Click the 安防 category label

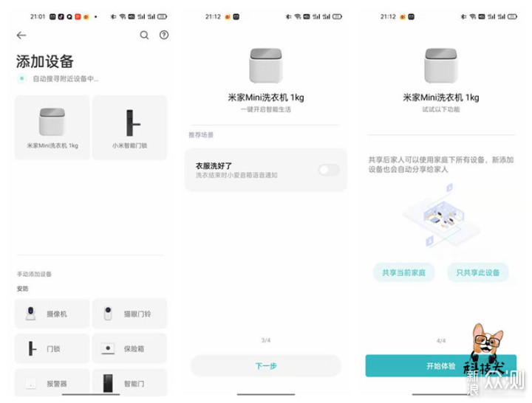(23, 289)
